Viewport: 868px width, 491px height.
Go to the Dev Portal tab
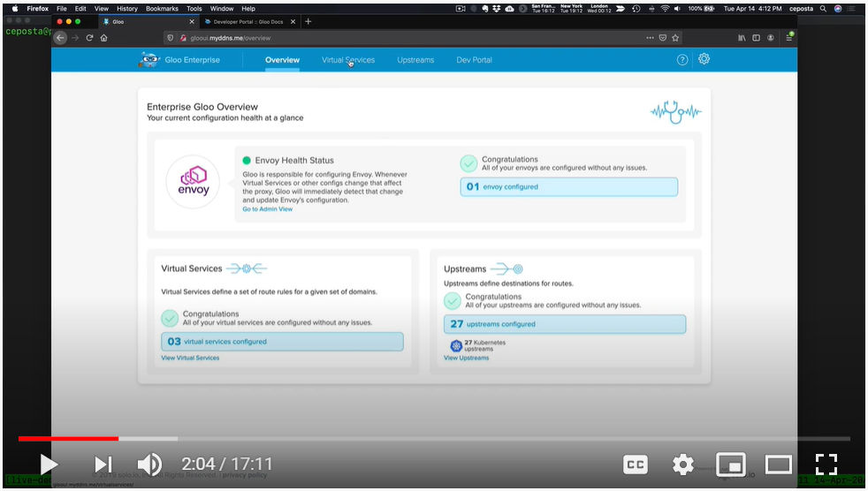point(474,60)
